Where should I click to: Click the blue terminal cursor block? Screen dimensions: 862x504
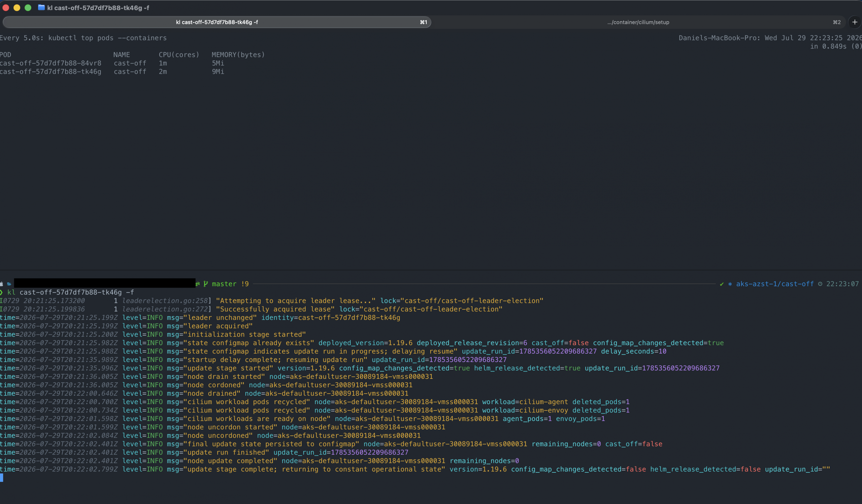pos(2,478)
